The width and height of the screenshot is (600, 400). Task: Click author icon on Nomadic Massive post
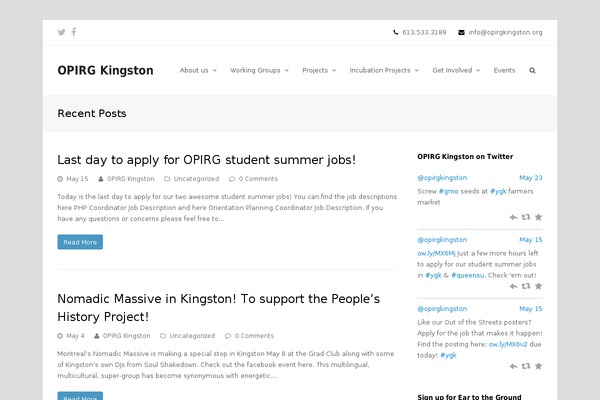coord(97,336)
